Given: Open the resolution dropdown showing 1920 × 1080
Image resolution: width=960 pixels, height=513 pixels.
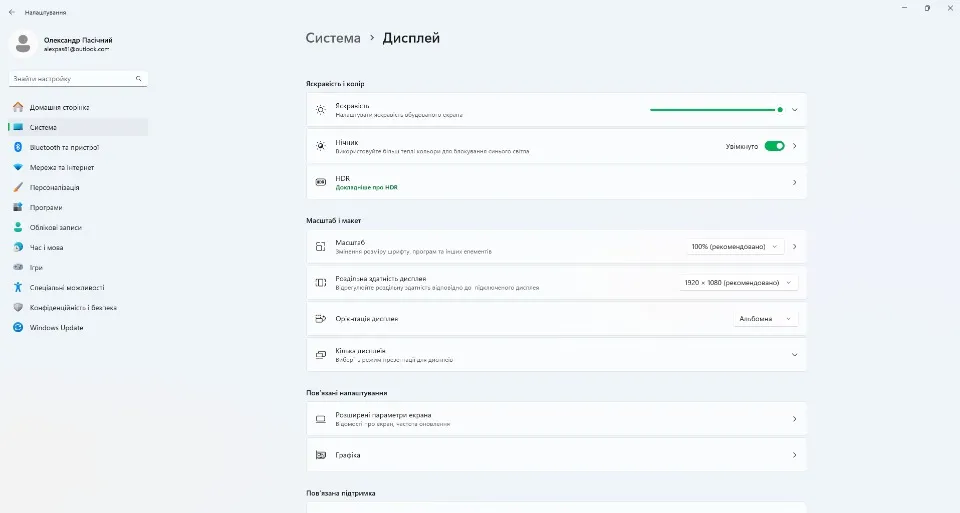Looking at the screenshot, I should tap(738, 283).
